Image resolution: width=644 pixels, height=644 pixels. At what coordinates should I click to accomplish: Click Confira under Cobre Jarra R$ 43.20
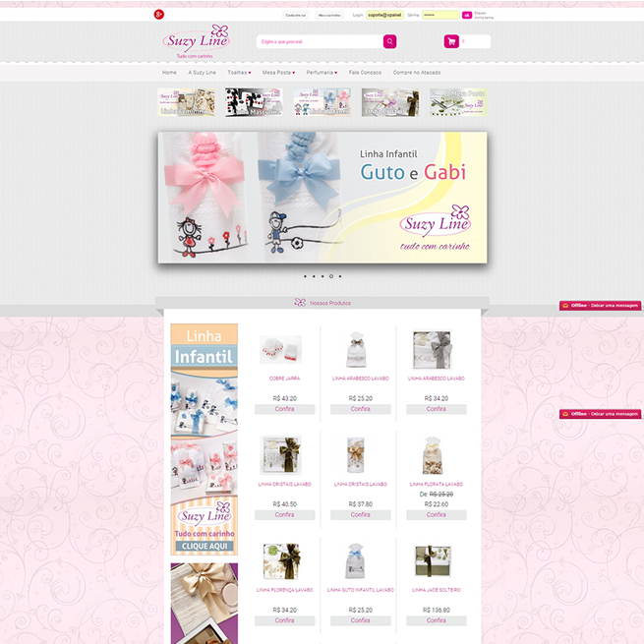284,409
